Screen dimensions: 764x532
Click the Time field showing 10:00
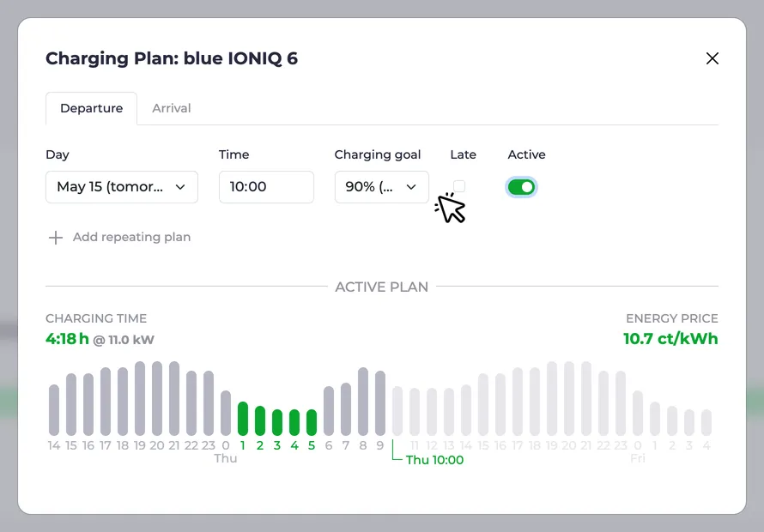point(266,187)
